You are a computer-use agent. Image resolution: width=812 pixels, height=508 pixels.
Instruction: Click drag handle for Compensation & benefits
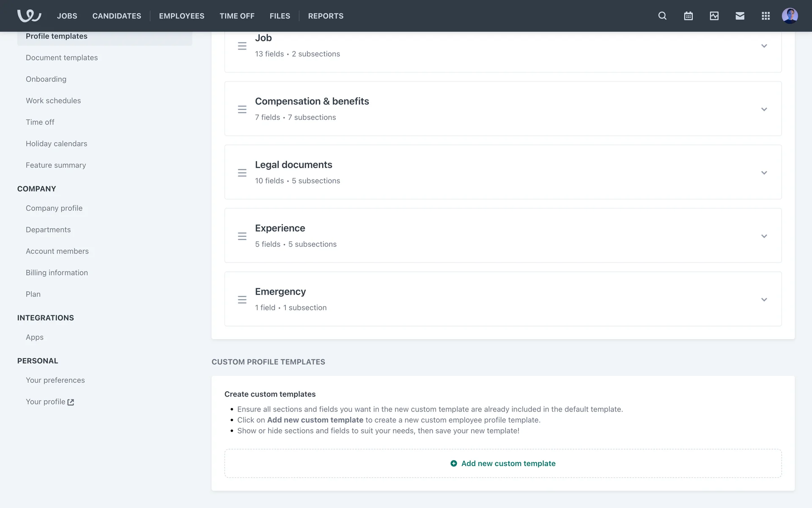pos(242,109)
